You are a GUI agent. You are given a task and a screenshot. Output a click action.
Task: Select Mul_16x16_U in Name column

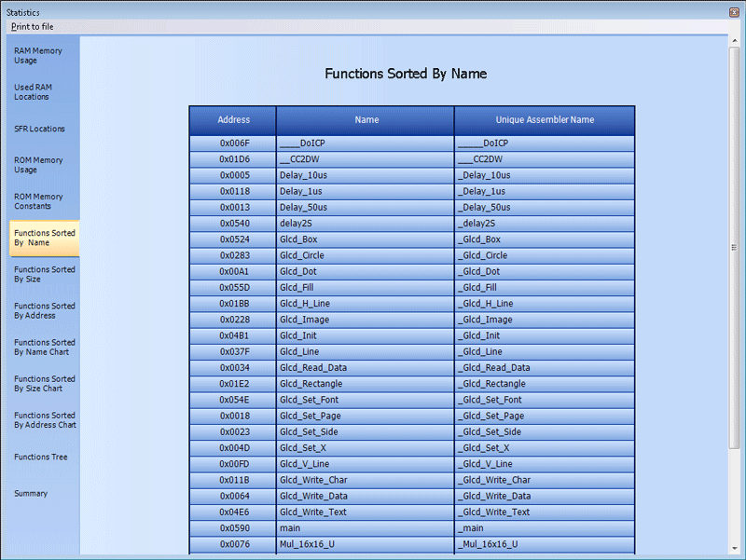[366, 544]
